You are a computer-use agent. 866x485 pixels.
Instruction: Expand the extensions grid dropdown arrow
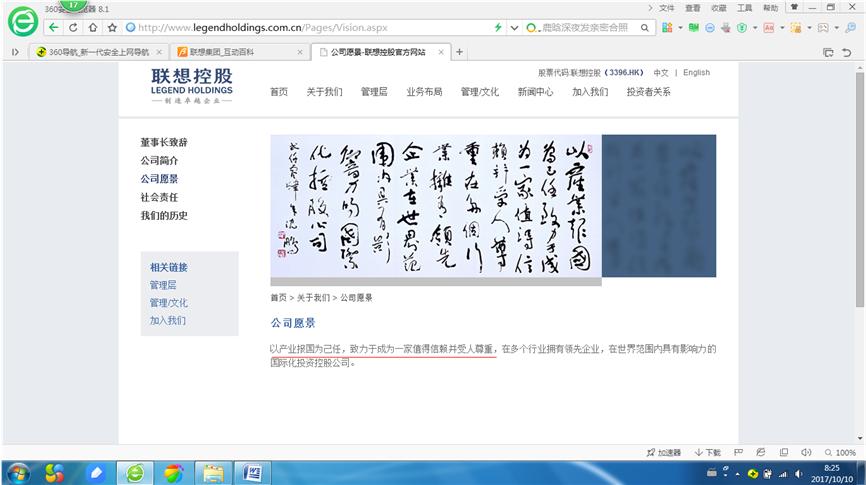[680, 28]
